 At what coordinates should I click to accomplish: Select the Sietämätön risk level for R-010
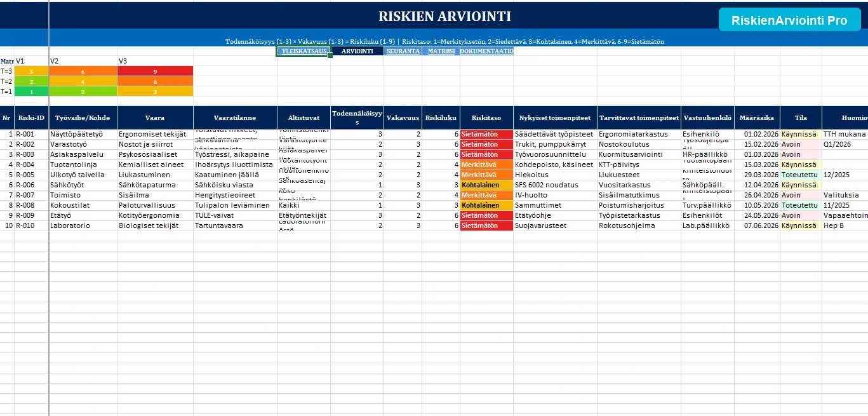[x=486, y=225]
